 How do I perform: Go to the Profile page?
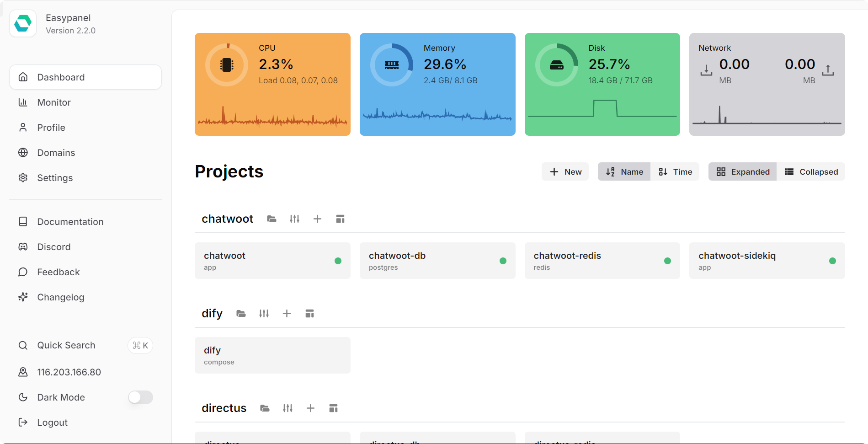pos(85,128)
